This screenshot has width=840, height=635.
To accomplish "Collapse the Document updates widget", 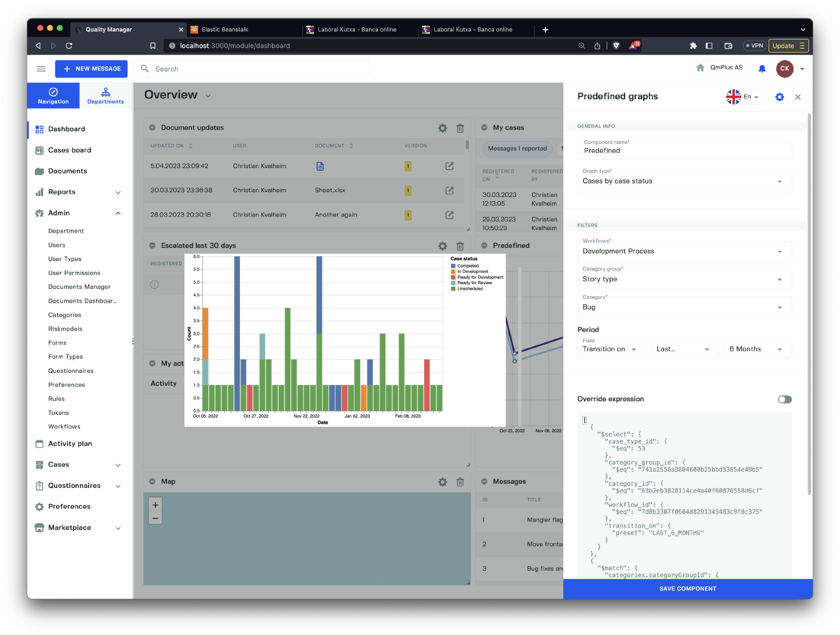I will (x=152, y=128).
